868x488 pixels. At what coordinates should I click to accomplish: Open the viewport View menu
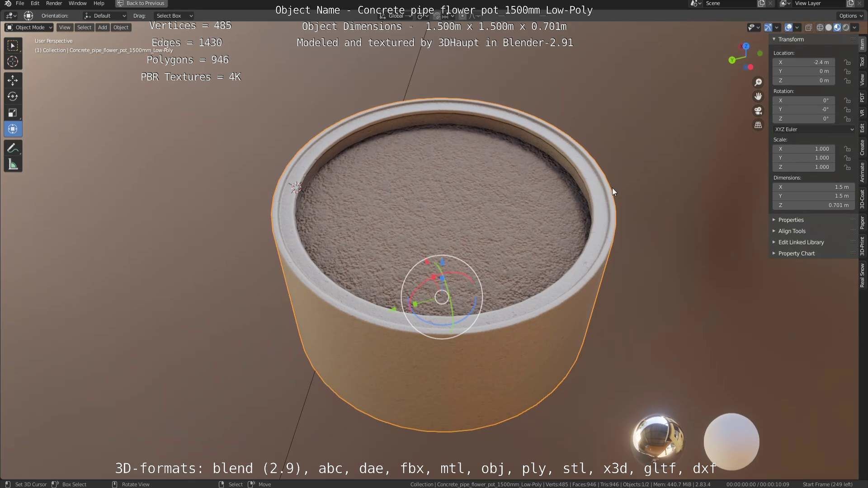tap(65, 28)
